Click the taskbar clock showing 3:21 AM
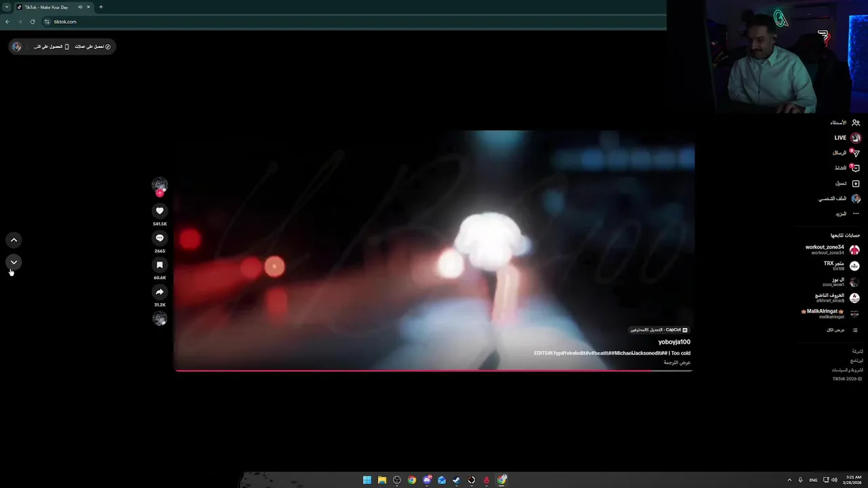868x488 pixels. click(853, 480)
